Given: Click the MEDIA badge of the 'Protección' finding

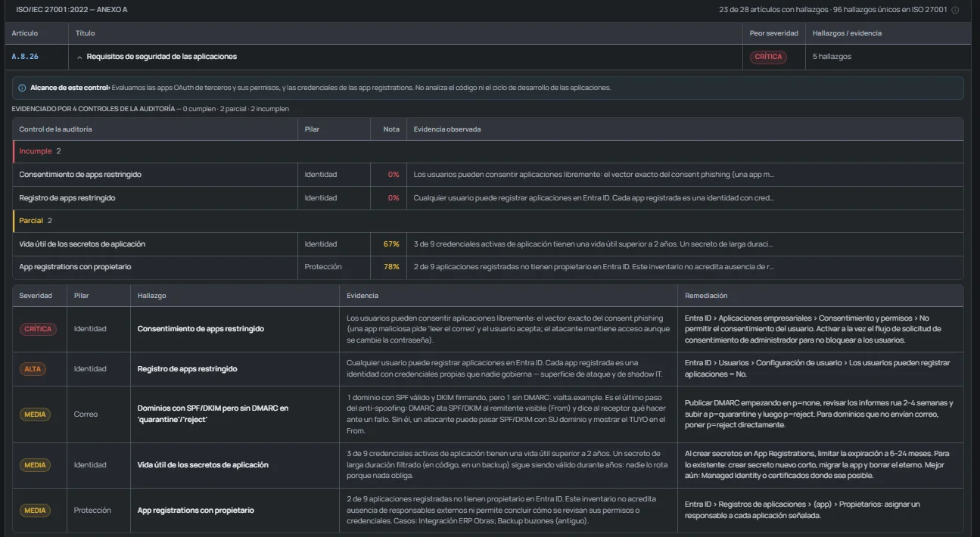Looking at the screenshot, I should coord(35,511).
